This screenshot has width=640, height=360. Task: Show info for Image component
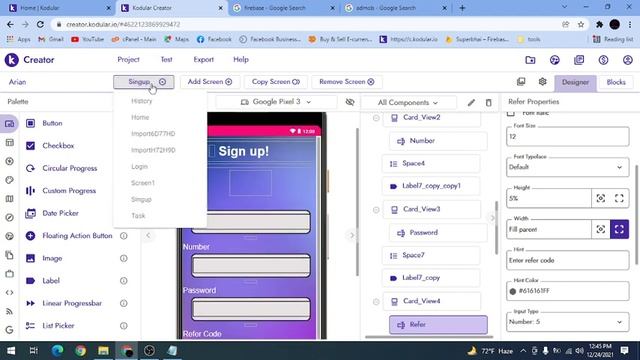tap(124, 258)
